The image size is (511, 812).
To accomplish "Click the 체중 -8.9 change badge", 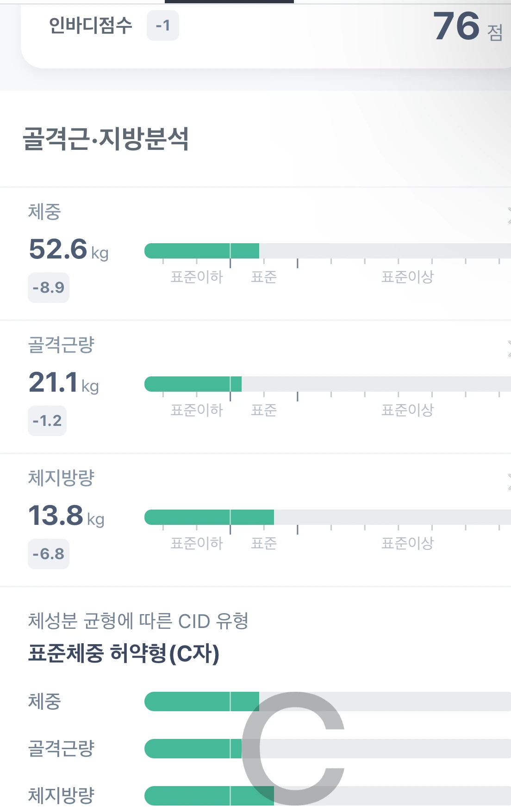I will [49, 288].
